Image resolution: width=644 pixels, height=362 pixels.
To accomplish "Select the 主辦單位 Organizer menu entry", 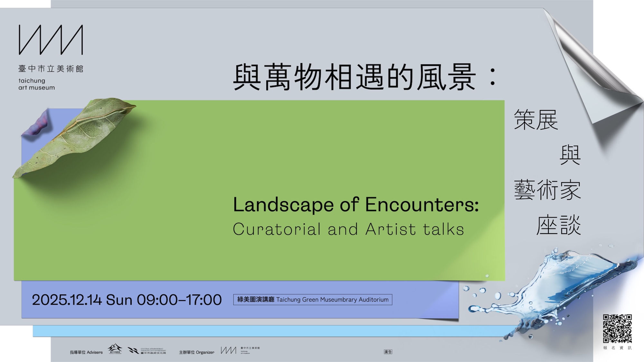I will pyautogui.click(x=196, y=352).
